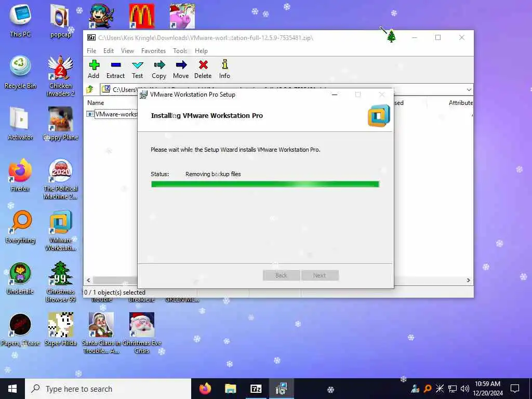Open Info in the 7-Zip toolbar
Screen dimensions: 532x399
coord(224,69)
